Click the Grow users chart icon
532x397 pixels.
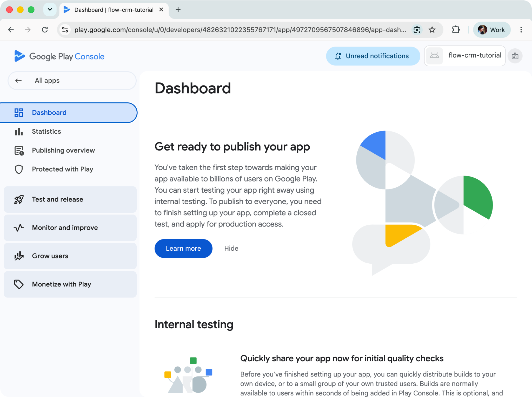tap(19, 256)
